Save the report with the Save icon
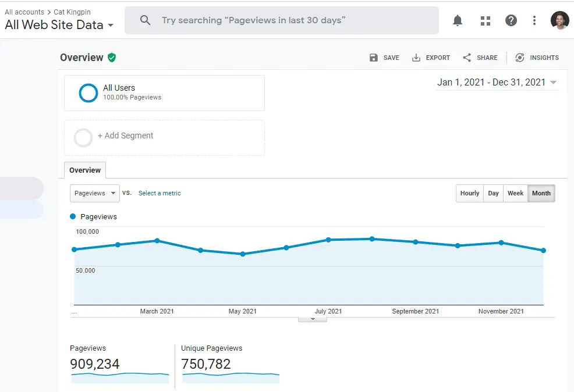Image resolution: width=574 pixels, height=392 pixels. click(384, 58)
